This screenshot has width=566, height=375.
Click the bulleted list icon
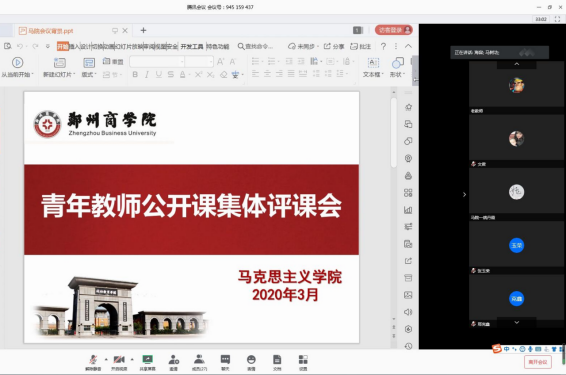point(256,61)
